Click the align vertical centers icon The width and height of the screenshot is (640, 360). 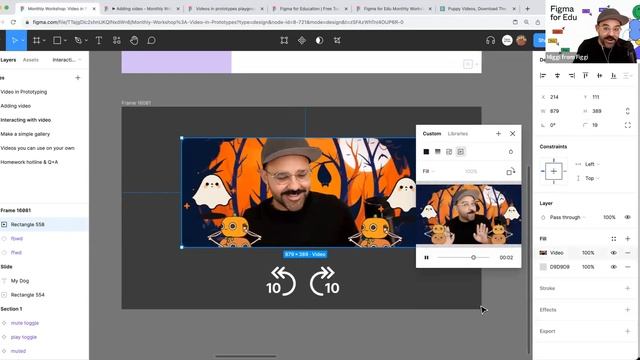599,76
